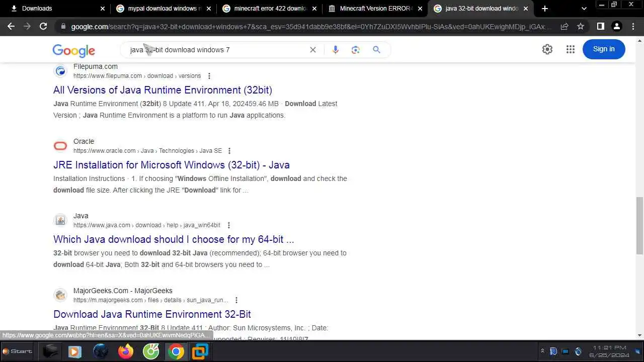The width and height of the screenshot is (644, 362).
Task: Close the minecraft error 422 tab
Action: (314, 9)
